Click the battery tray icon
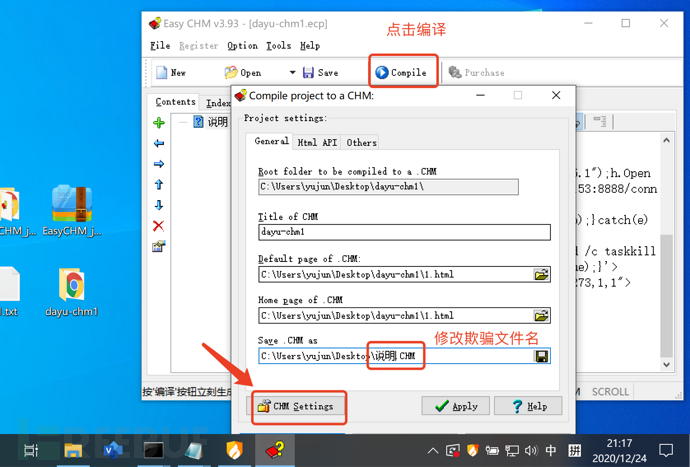Screen dimensions: 690x467 tap(492, 451)
